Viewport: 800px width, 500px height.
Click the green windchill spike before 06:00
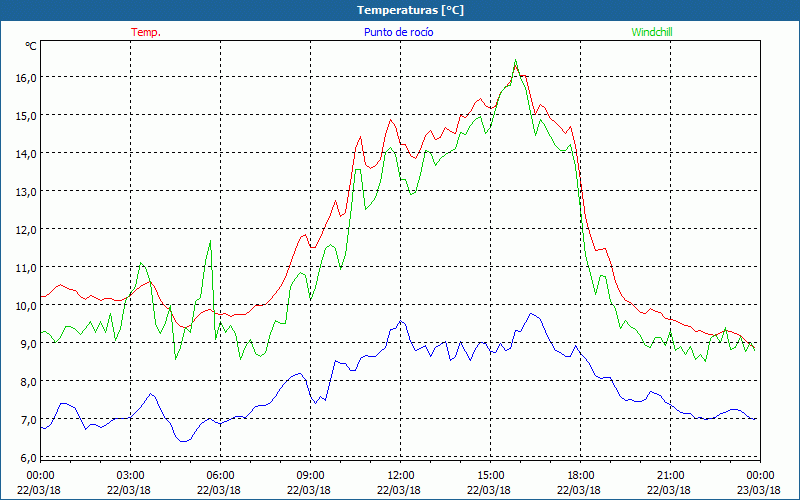210,241
